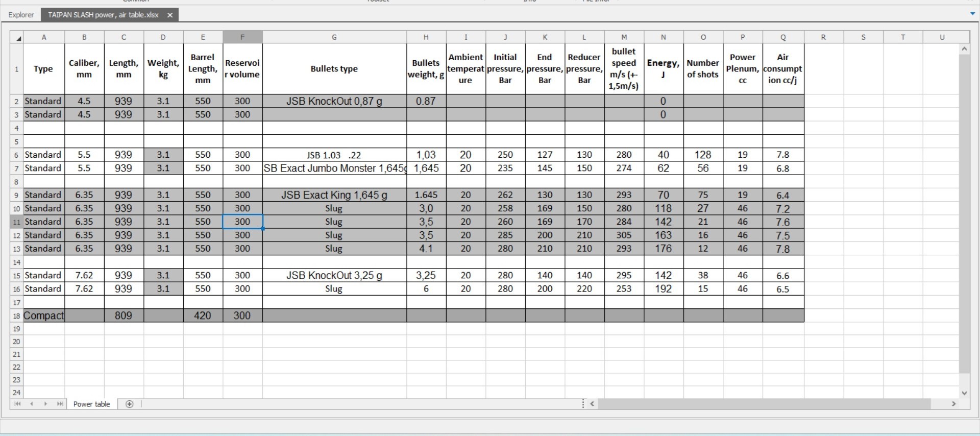Click the 'Air consumption cc/j' header cell
The width and height of the screenshot is (980, 436).
783,69
